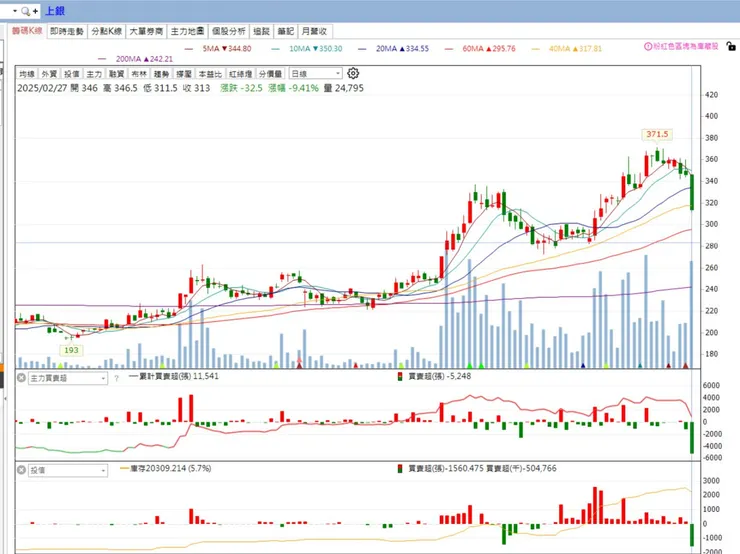
Task: Toggle the 趨勢 trend line button
Action: point(161,74)
